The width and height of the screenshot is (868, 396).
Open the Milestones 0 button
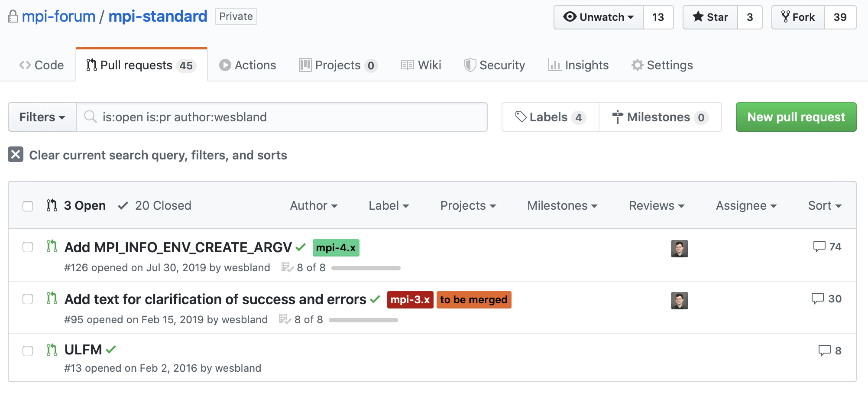[660, 117]
